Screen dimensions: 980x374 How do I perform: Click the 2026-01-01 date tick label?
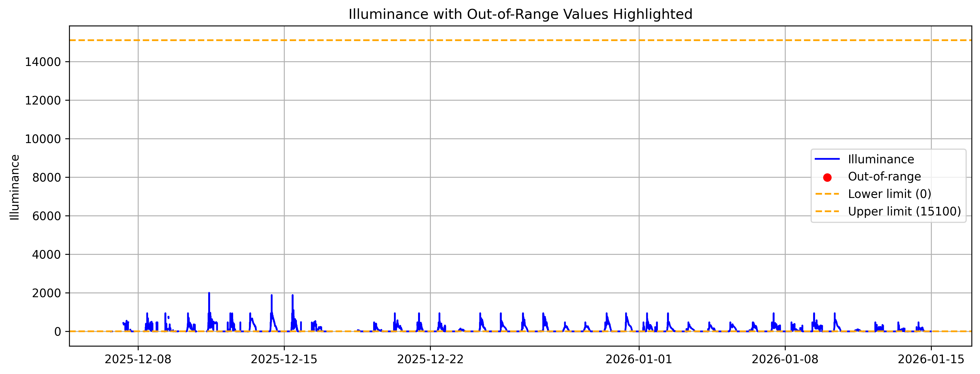pos(639,359)
